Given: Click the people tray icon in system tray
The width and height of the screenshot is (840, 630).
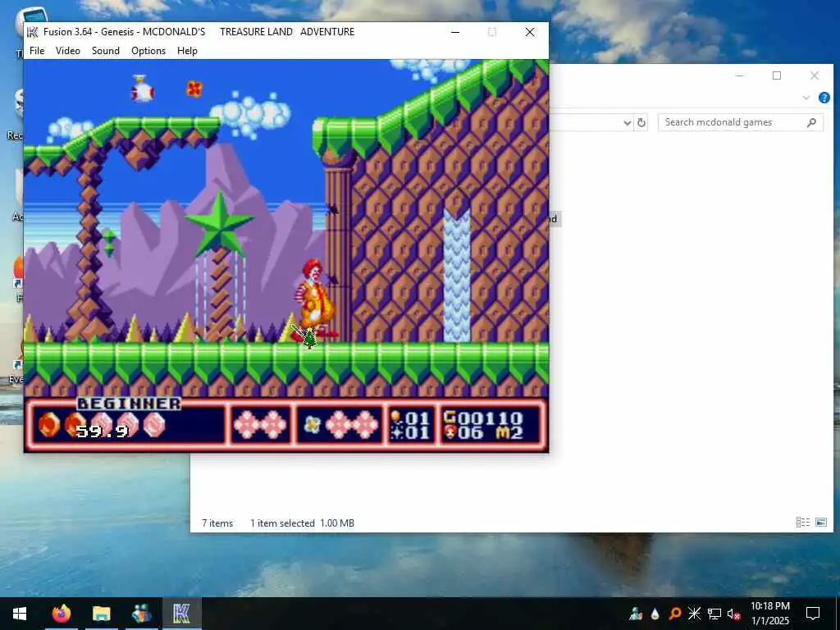Looking at the screenshot, I should tap(636, 614).
